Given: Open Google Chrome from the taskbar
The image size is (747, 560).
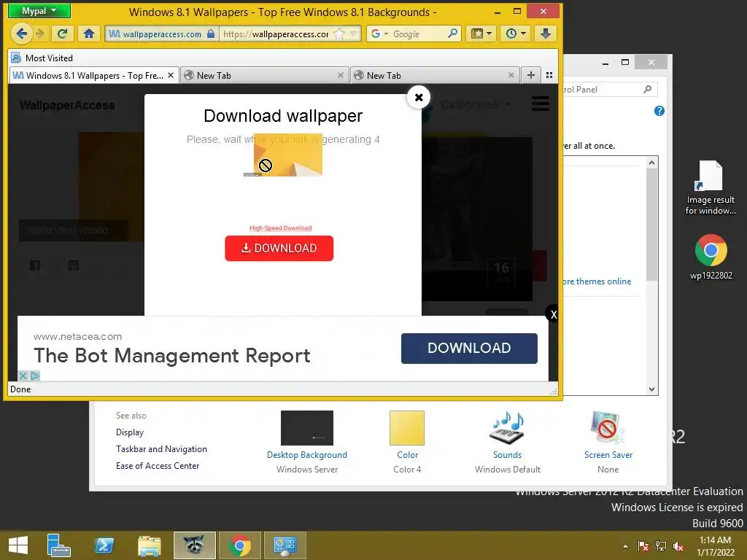Looking at the screenshot, I should point(239,545).
